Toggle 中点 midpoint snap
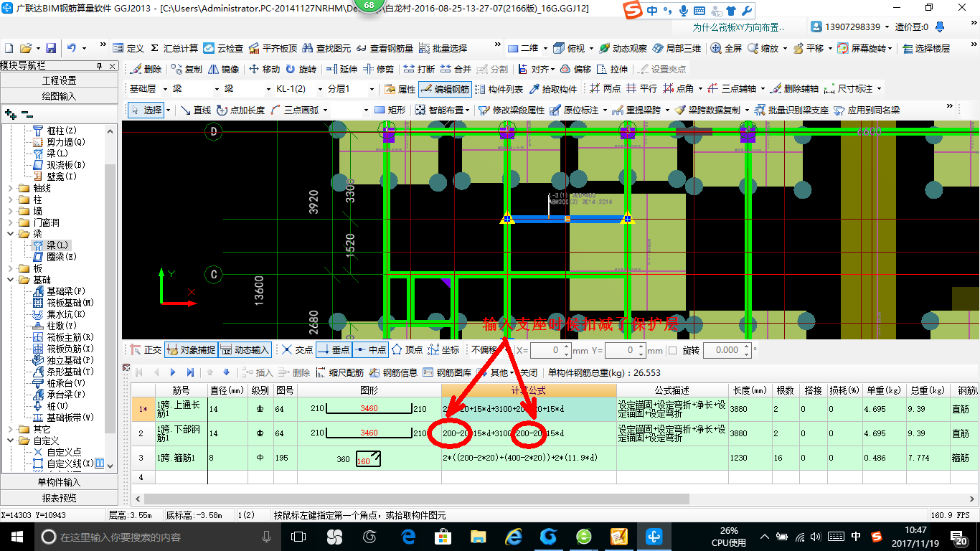Screen dimensions: 980x551 pyautogui.click(x=370, y=349)
